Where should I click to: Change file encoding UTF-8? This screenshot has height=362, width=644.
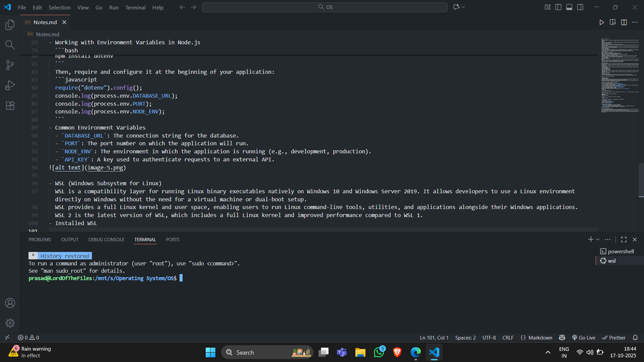click(x=489, y=338)
